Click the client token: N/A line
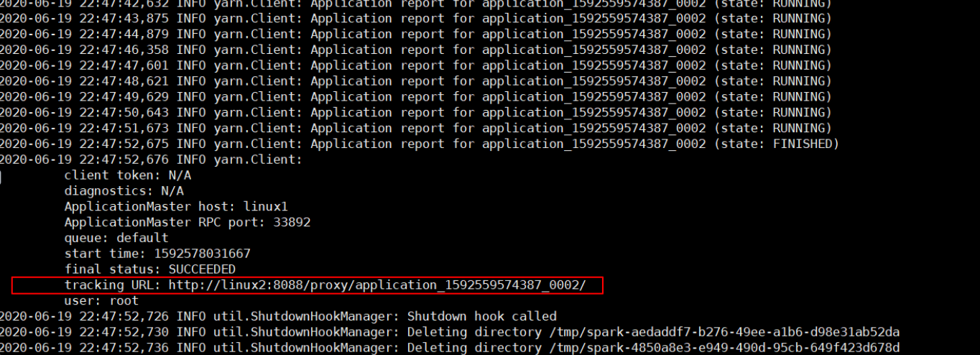The width and height of the screenshot is (980, 355). 128,175
